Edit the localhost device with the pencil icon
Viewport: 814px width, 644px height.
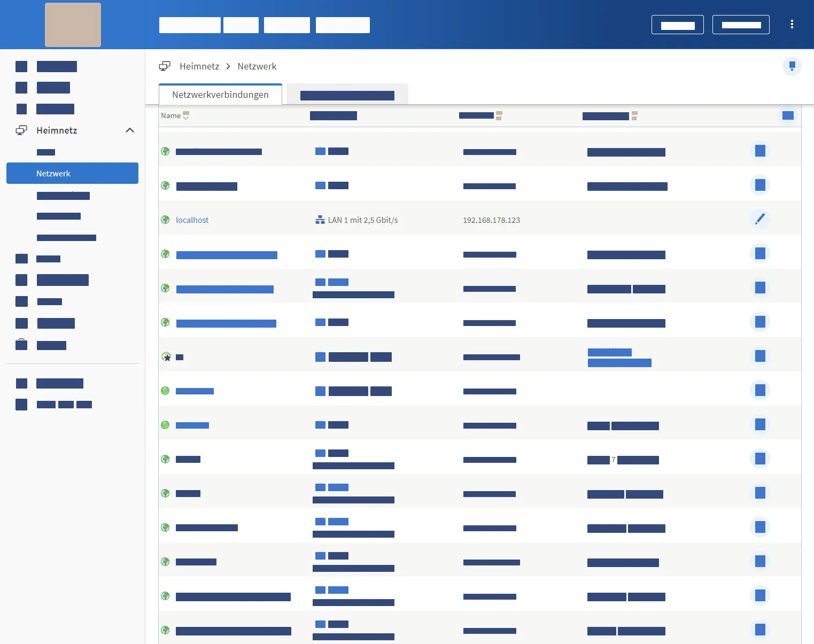click(759, 219)
